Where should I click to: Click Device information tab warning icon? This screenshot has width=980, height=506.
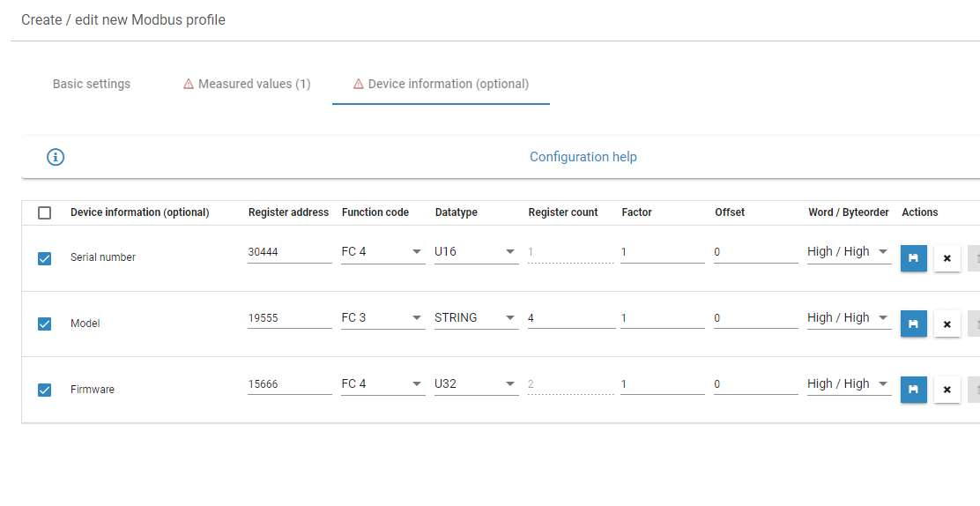click(x=358, y=84)
